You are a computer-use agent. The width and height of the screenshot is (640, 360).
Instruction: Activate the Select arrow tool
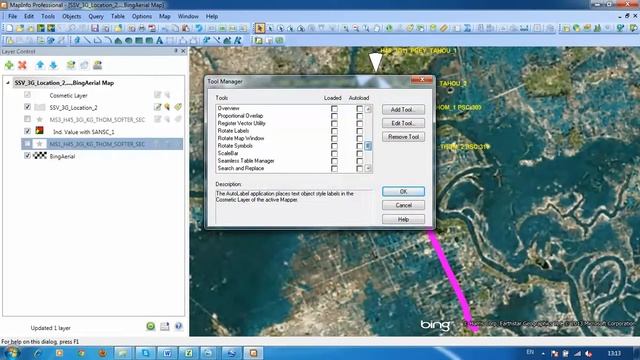(x=260, y=28)
